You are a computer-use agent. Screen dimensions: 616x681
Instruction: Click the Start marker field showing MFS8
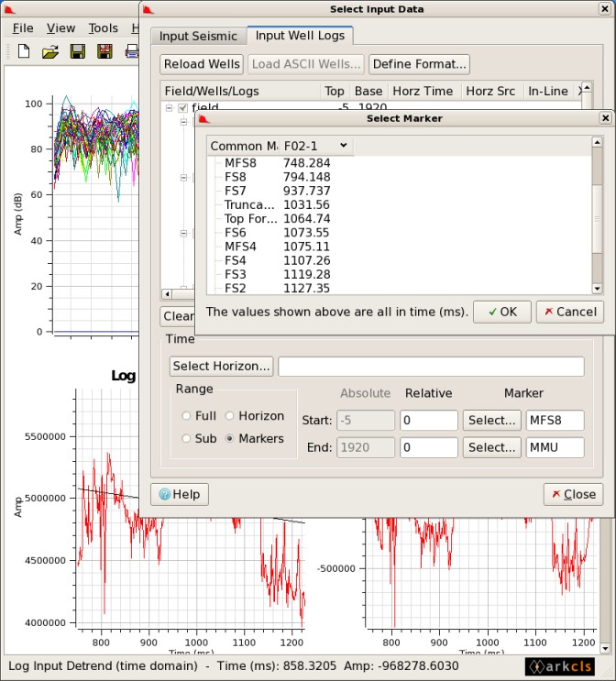click(x=555, y=420)
